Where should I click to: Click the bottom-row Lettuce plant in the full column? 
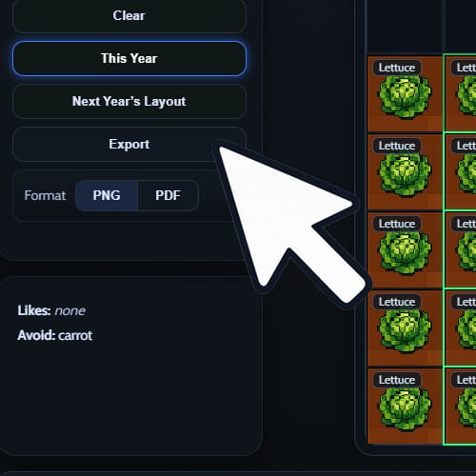point(405,406)
